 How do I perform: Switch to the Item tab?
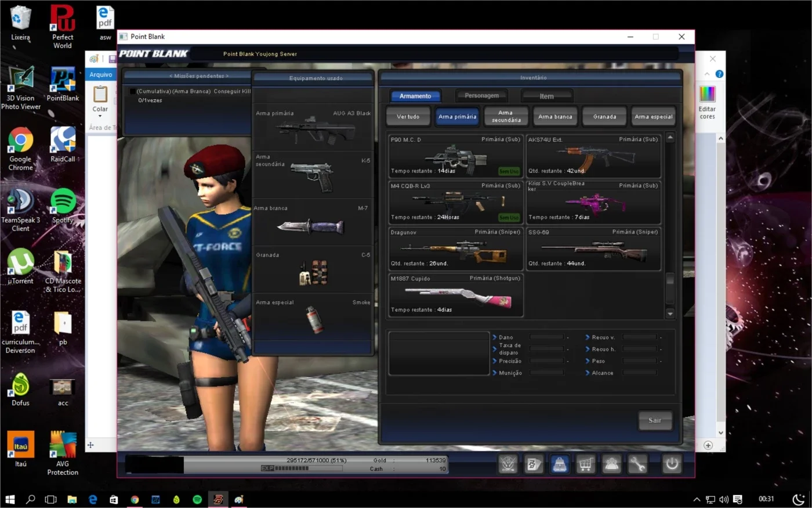pyautogui.click(x=547, y=96)
